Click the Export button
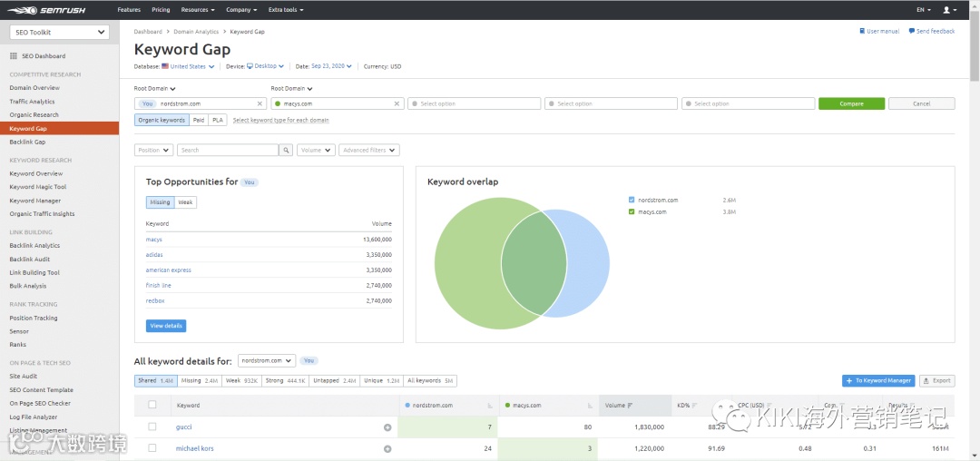The height and width of the screenshot is (461, 980). 936,380
